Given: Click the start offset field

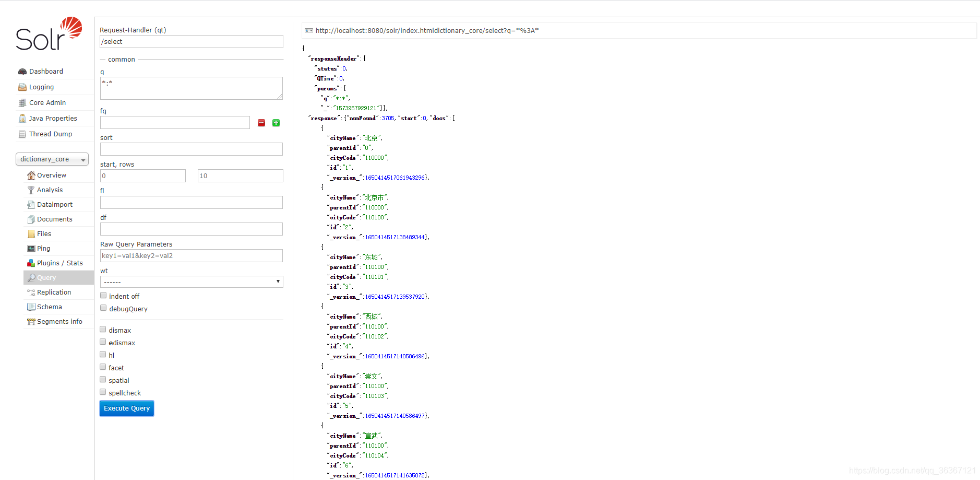Looking at the screenshot, I should (x=143, y=176).
